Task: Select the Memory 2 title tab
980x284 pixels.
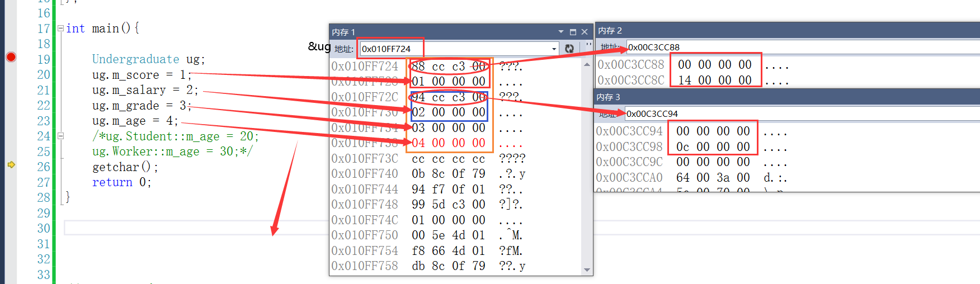Action: coord(610,30)
